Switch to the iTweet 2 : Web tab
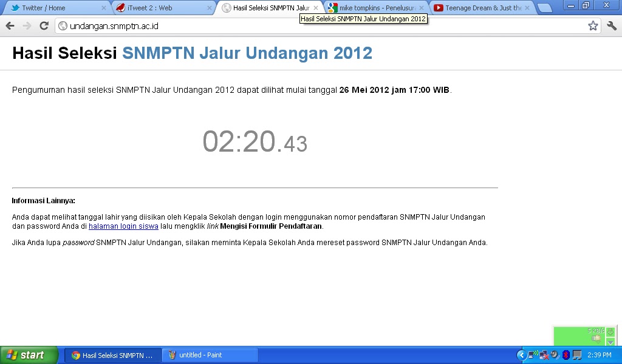622x364 pixels. [x=163, y=8]
